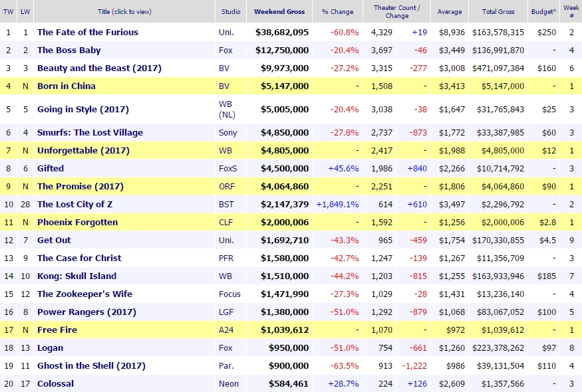This screenshot has height=392, width=582.
Task: Select the PFR studio link
Action: 226,258
